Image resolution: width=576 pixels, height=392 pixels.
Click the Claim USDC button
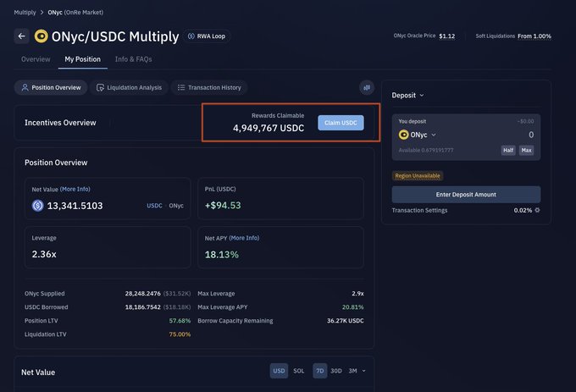341,123
